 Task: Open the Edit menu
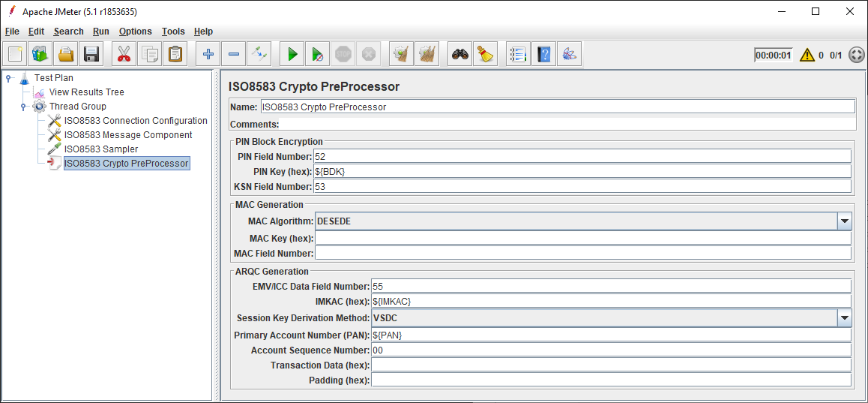coord(36,32)
